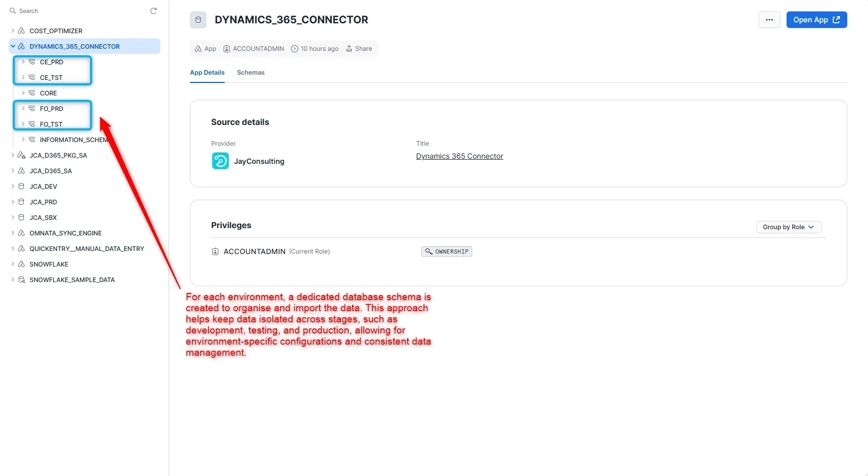Expand the FO_PRD schema chevron
The width and height of the screenshot is (868, 476).
23,109
